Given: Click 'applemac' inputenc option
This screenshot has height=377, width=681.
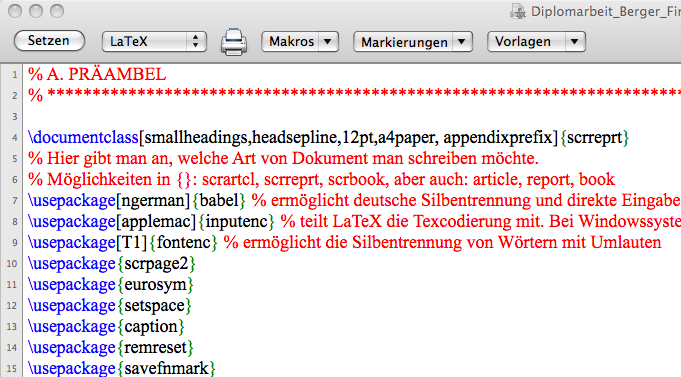Looking at the screenshot, I should click(x=156, y=221).
